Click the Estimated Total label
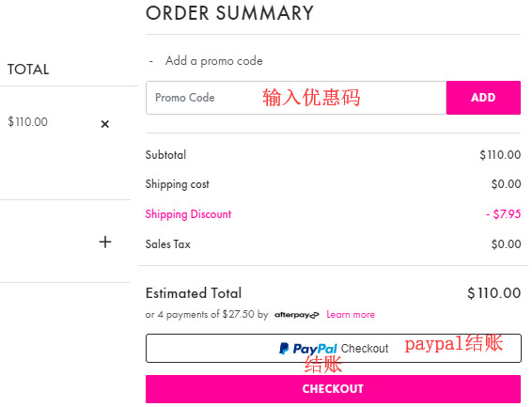532x407 pixels. [194, 293]
